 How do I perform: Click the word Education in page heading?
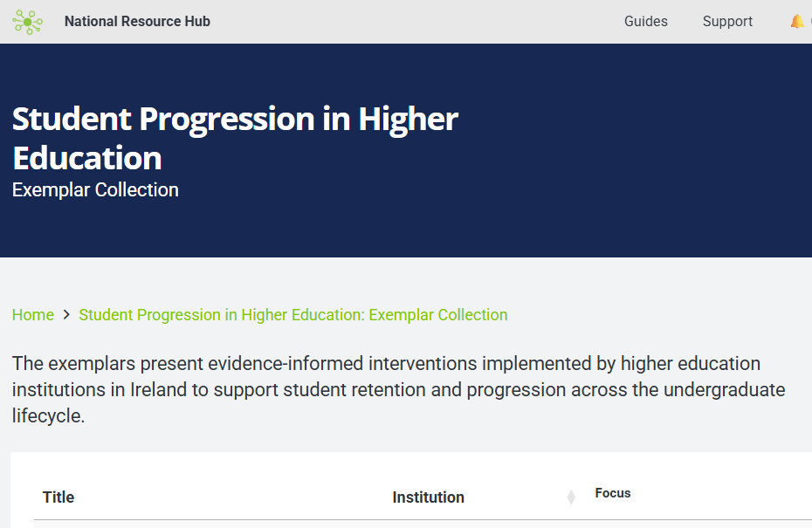[87, 159]
